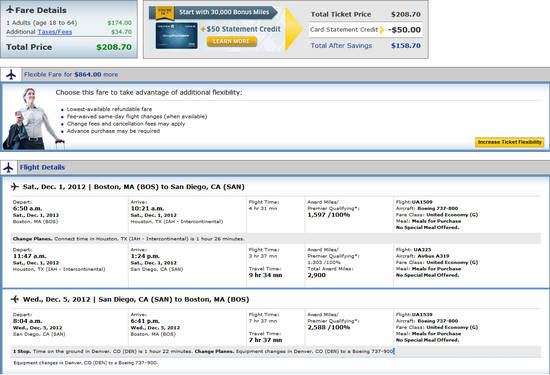Click the large yellow arrow in the promo banner
Image resolution: width=550 pixels, height=375 pixels.
click(294, 29)
